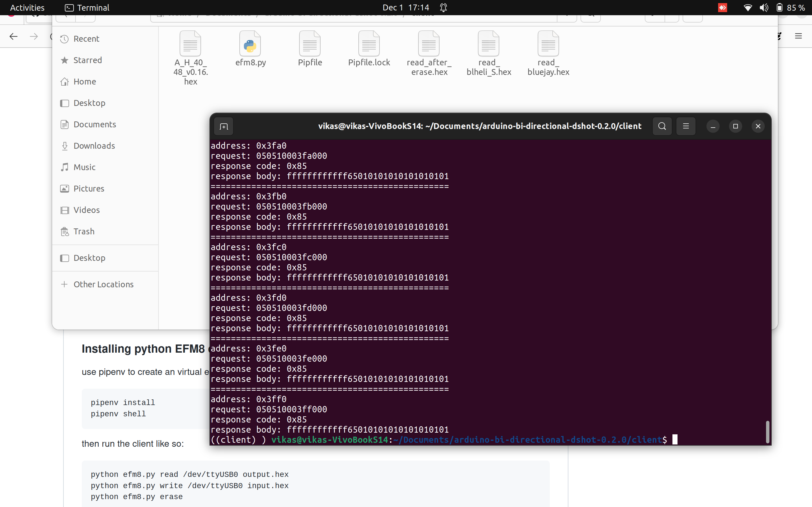Open the Terminal menu in the top bar

tap(86, 7)
